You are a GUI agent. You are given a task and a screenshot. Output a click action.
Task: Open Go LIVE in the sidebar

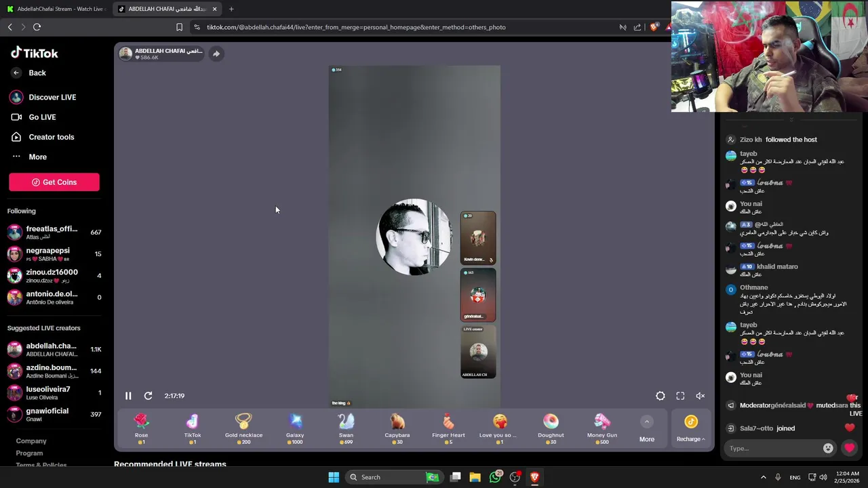(33, 117)
